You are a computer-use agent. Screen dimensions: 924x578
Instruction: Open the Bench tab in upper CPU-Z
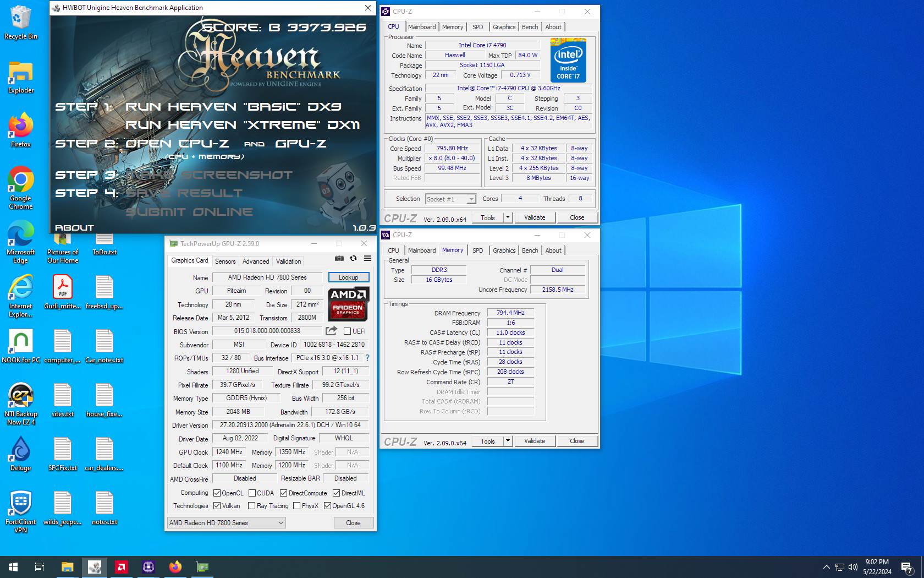click(530, 27)
